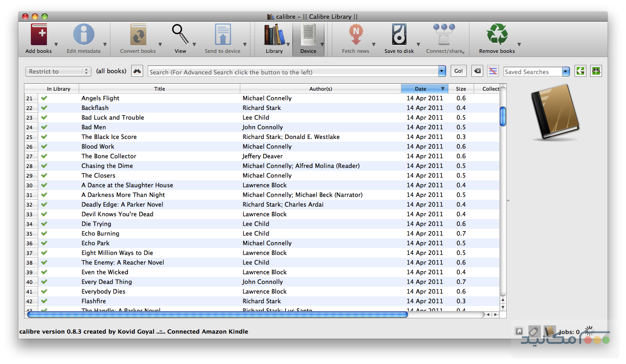Open the Add books dropdown arrow
626x364 pixels.
(x=56, y=45)
